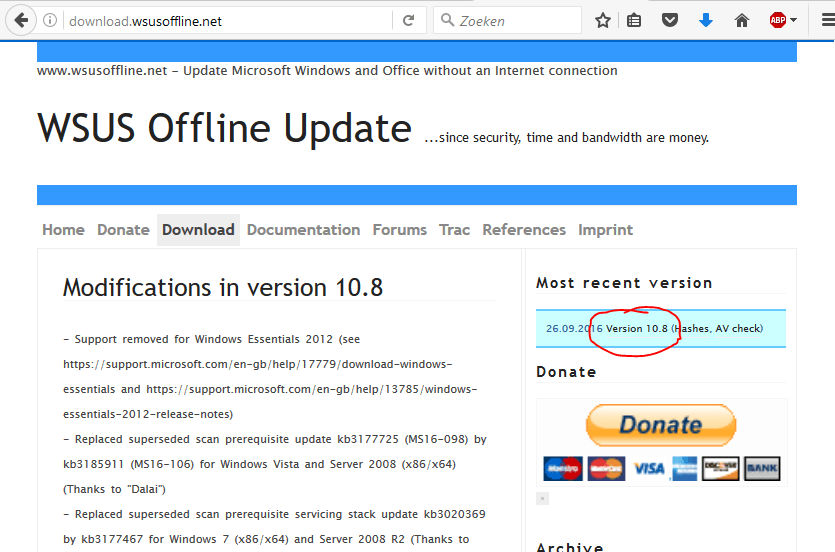
Task: Reload the page with the refresh icon
Action: tap(408, 21)
